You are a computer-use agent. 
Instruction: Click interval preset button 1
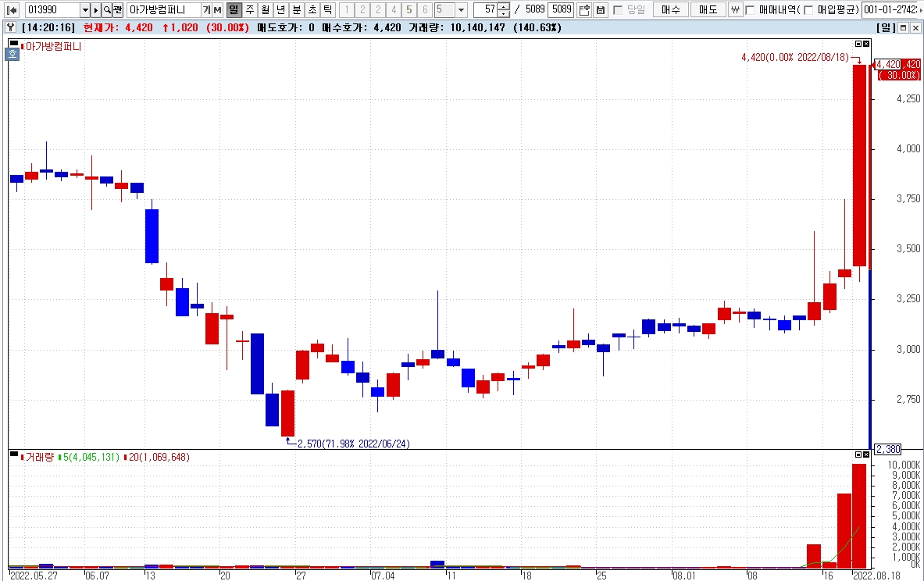point(347,9)
